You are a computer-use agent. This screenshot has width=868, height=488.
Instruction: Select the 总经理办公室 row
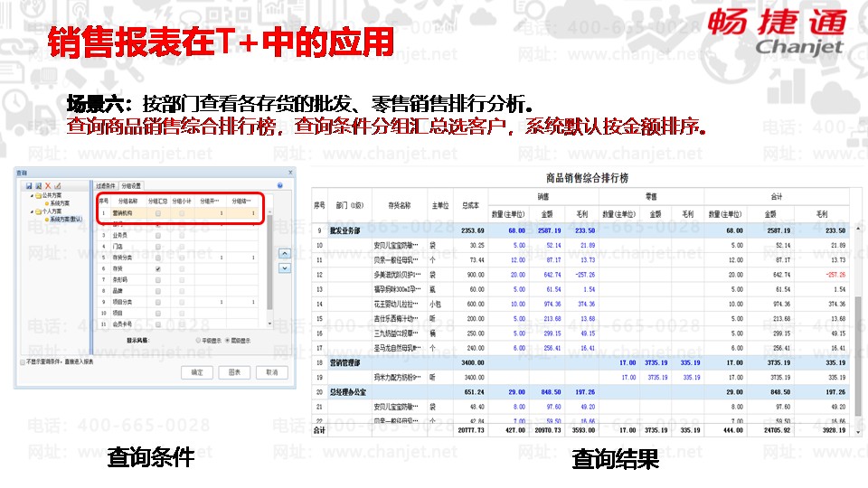coord(581,392)
